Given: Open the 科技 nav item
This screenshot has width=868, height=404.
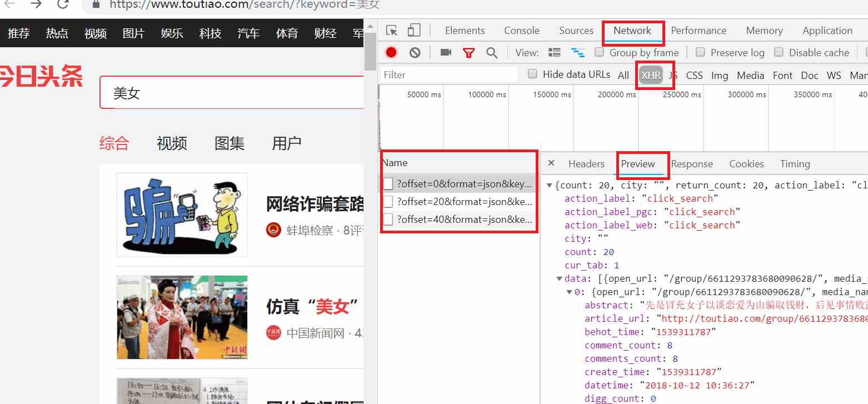Looking at the screenshot, I should click(x=210, y=33).
